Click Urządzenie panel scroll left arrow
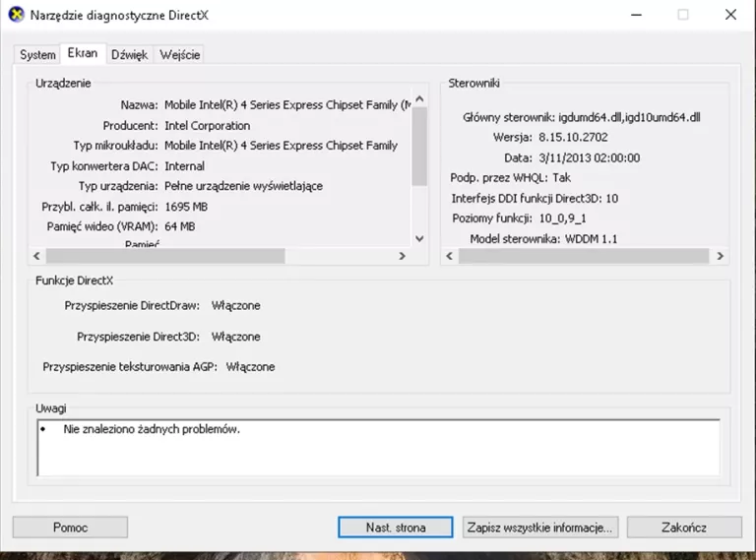The image size is (756, 560). (x=36, y=256)
